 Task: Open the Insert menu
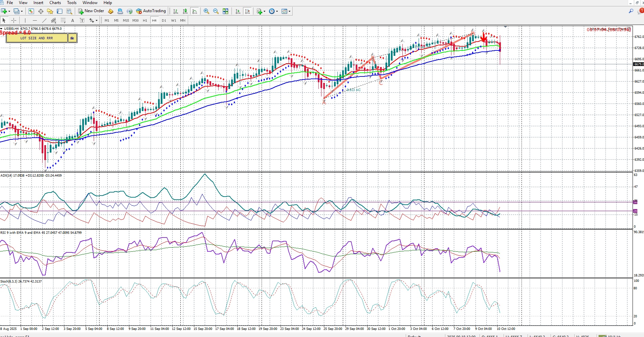click(x=38, y=3)
